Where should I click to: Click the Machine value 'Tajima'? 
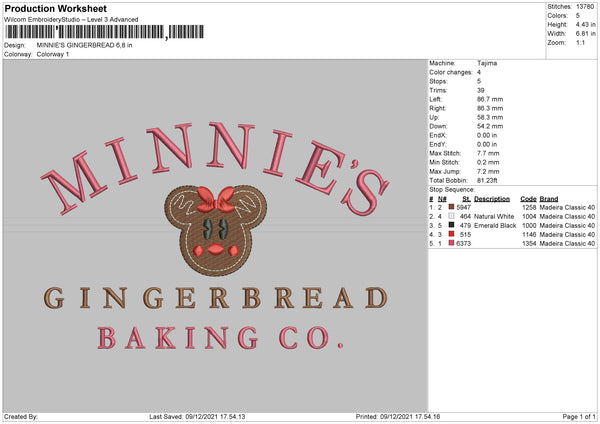(x=487, y=63)
